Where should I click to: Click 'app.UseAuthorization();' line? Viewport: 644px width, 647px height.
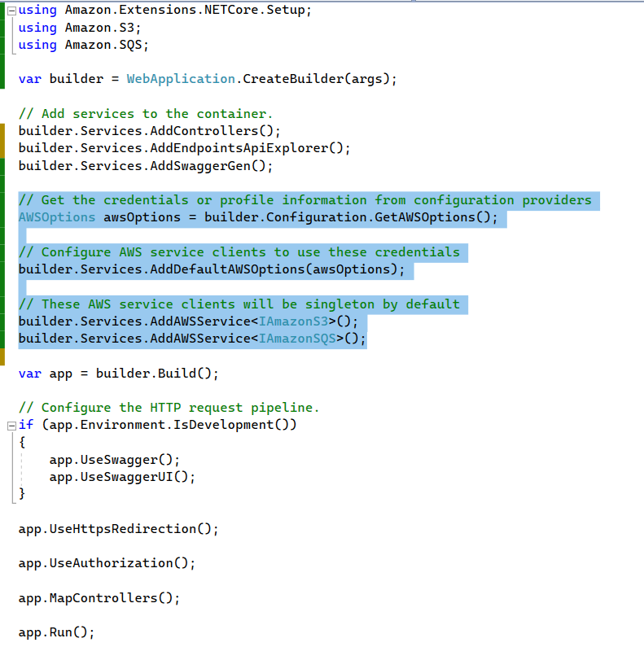(x=107, y=563)
